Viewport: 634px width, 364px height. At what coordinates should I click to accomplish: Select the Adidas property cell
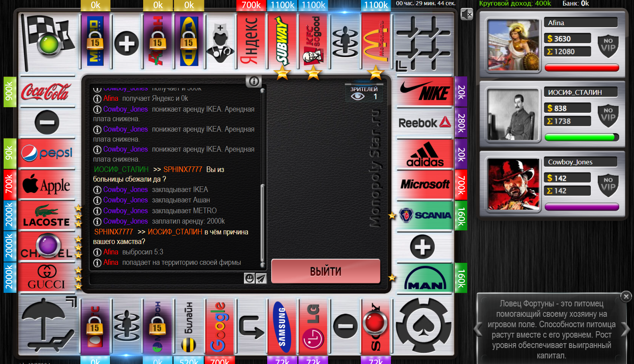coord(425,154)
